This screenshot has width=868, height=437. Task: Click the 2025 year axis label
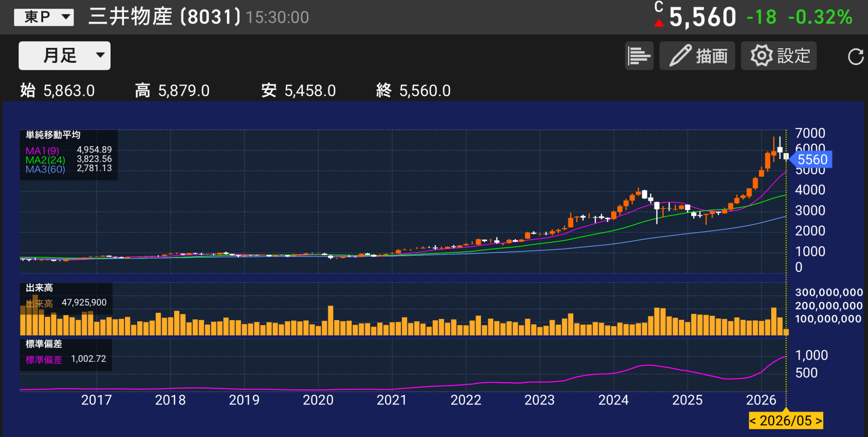[687, 400]
